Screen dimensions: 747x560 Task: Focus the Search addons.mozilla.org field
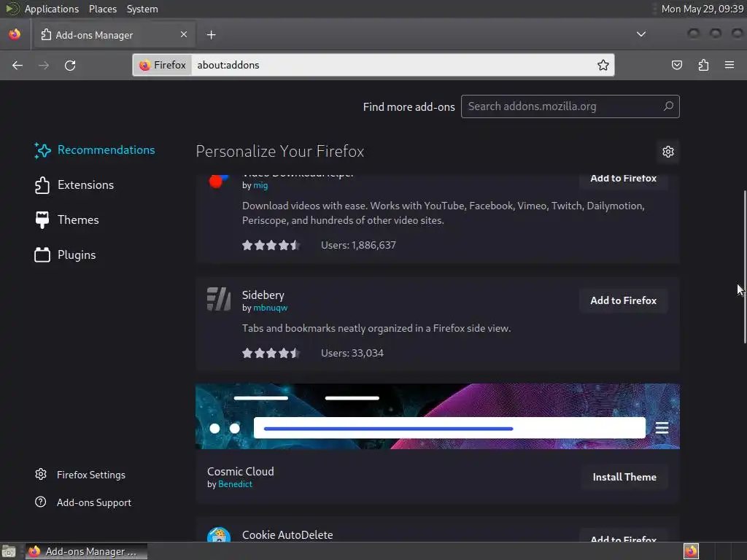(570, 106)
